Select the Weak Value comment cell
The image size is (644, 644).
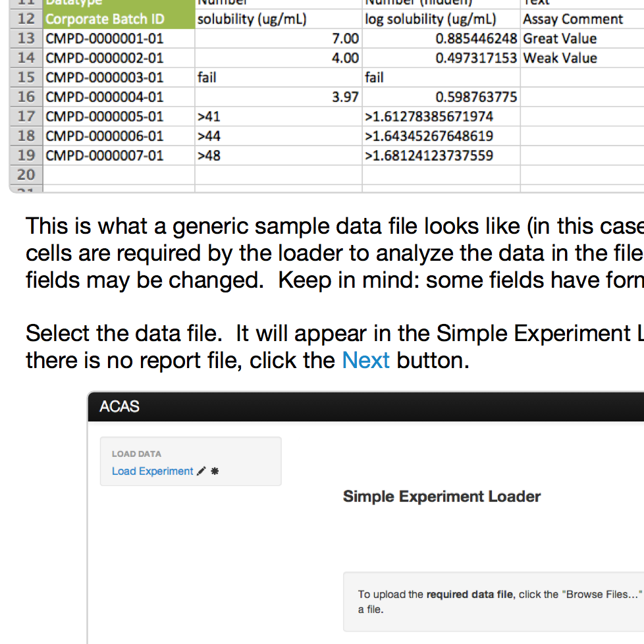[582, 58]
